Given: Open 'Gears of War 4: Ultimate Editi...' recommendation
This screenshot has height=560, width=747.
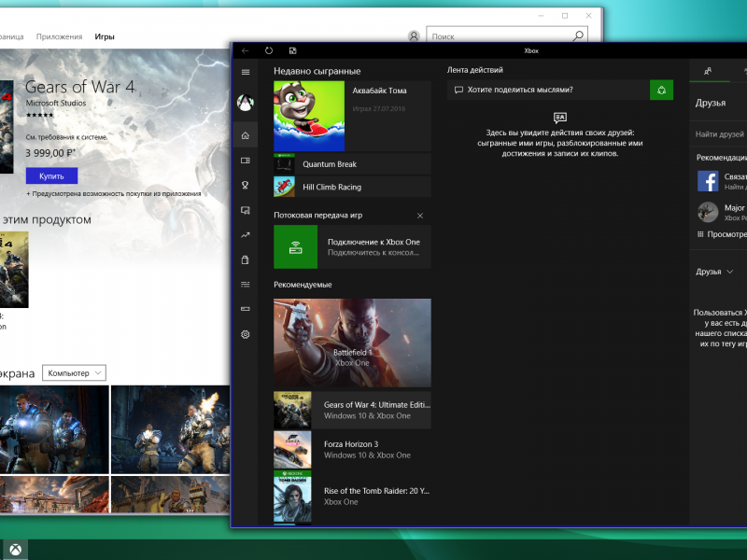Looking at the screenshot, I should pos(352,410).
